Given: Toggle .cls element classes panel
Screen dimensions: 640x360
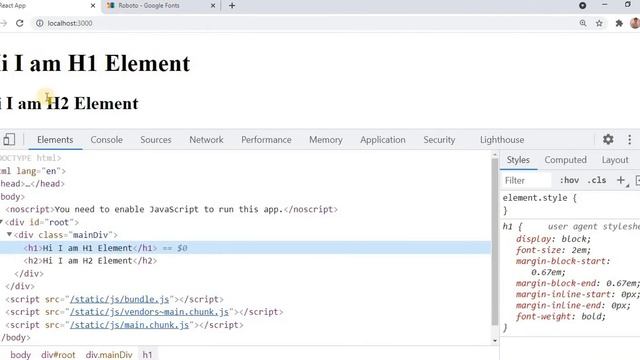Looking at the screenshot, I should click(596, 180).
